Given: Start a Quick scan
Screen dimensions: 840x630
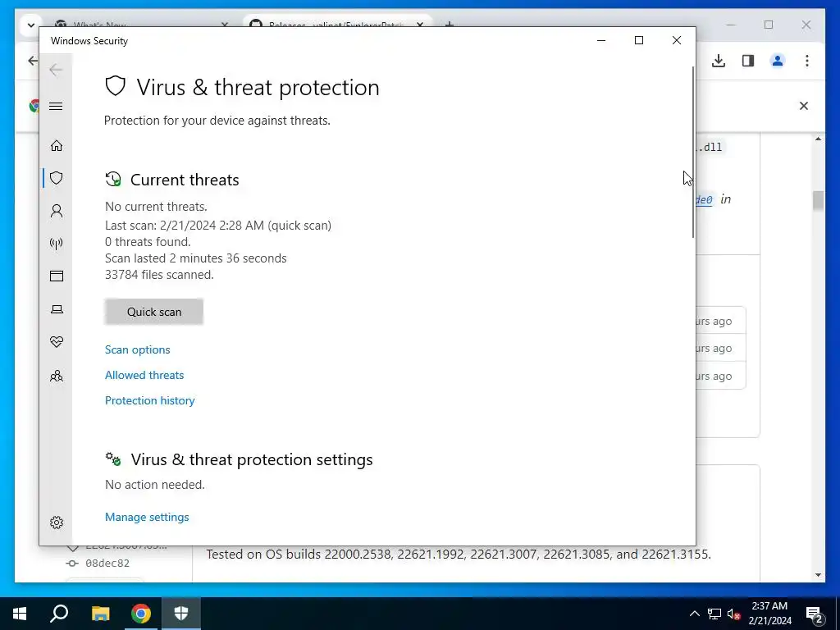Looking at the screenshot, I should 153,312.
